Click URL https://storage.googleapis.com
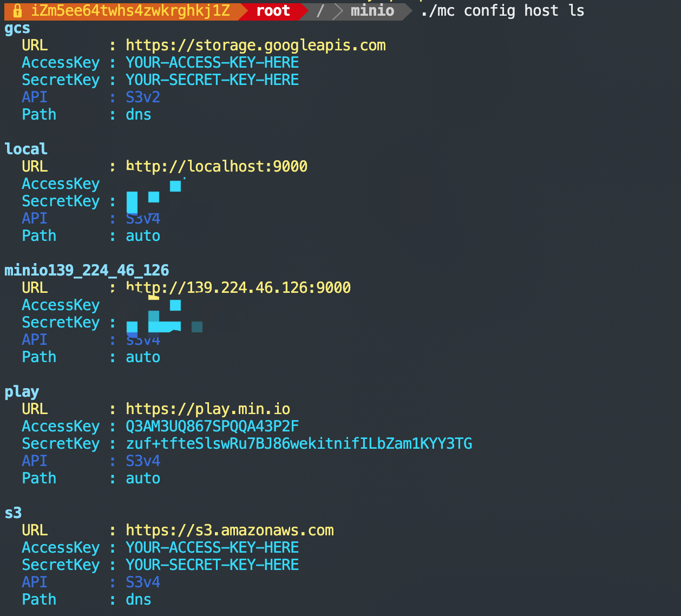 256,45
